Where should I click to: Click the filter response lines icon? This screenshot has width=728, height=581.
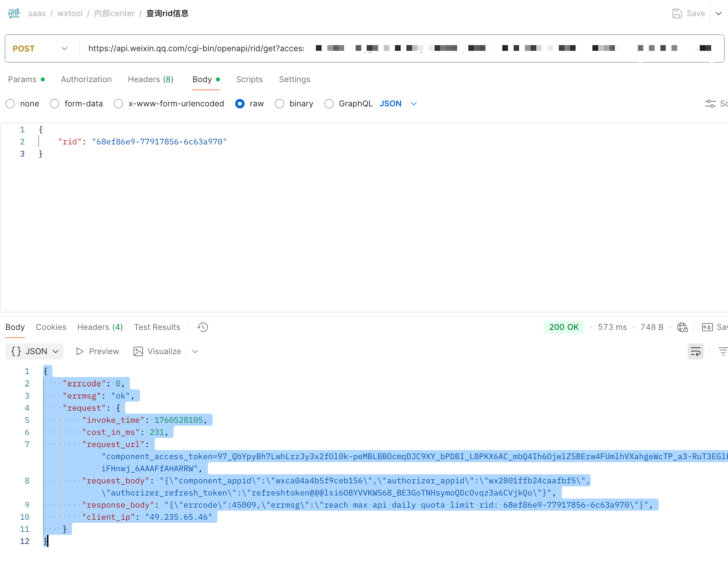coord(723,351)
